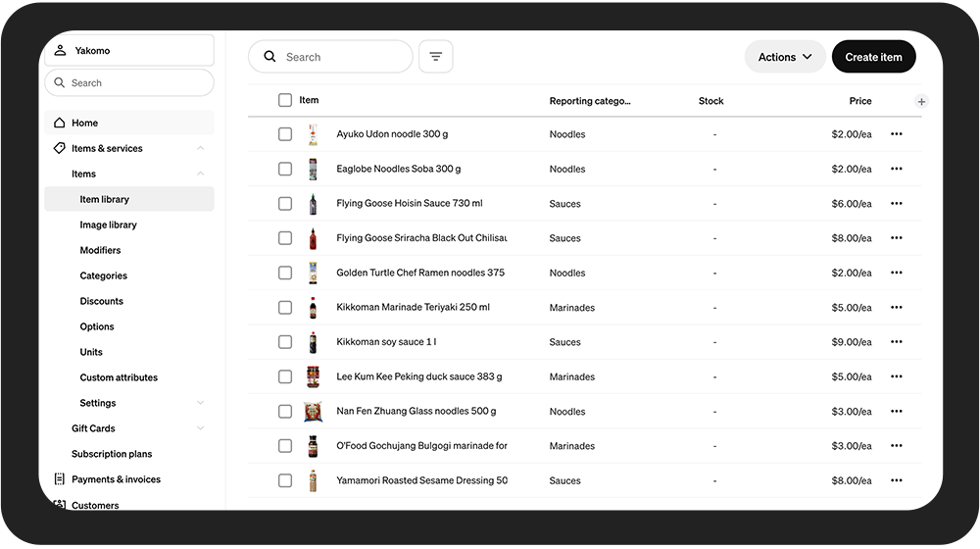Click the magnifier icon in sidebar search

coord(60,82)
